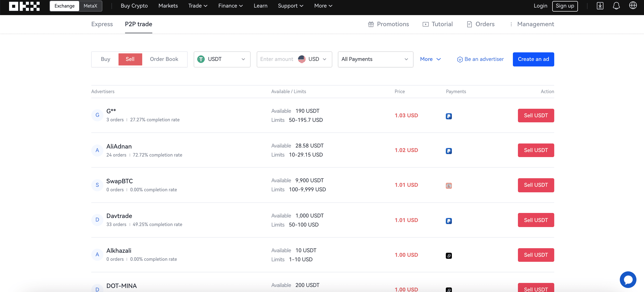The image size is (644, 292).
Task: Click G** payment method icon
Action: coord(449,116)
